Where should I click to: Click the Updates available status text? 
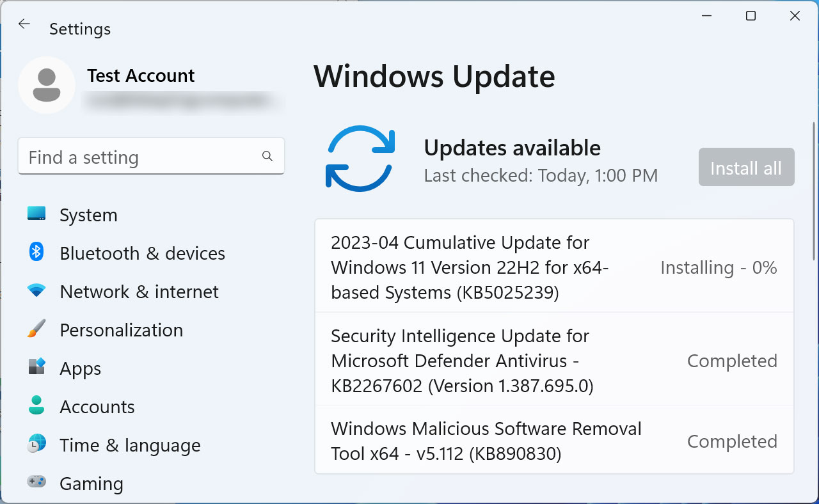point(512,148)
